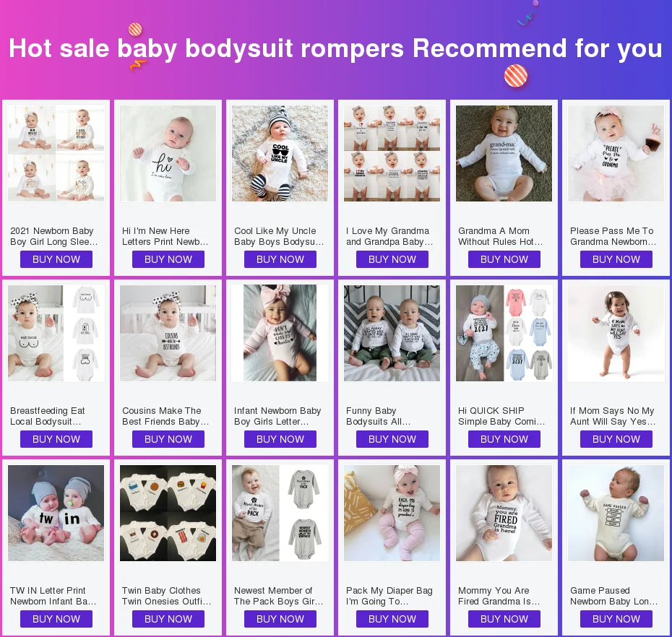Click BUY NOW under Pack My Diaper Bag
672x637 pixels.
pos(392,620)
